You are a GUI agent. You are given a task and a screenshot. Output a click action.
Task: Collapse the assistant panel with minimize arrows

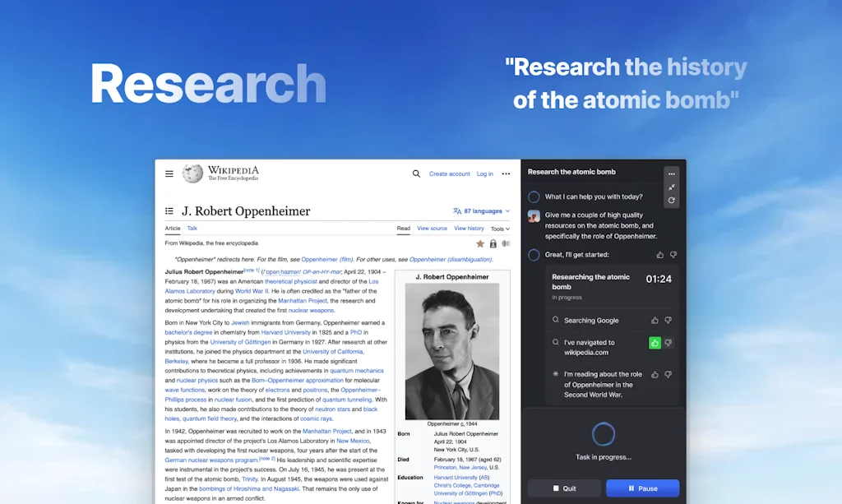click(672, 187)
